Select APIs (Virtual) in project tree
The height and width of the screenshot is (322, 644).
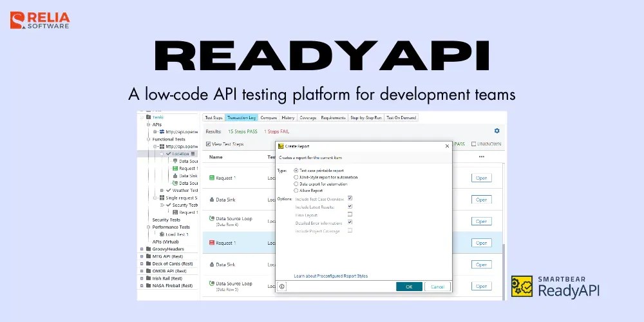[165, 241]
